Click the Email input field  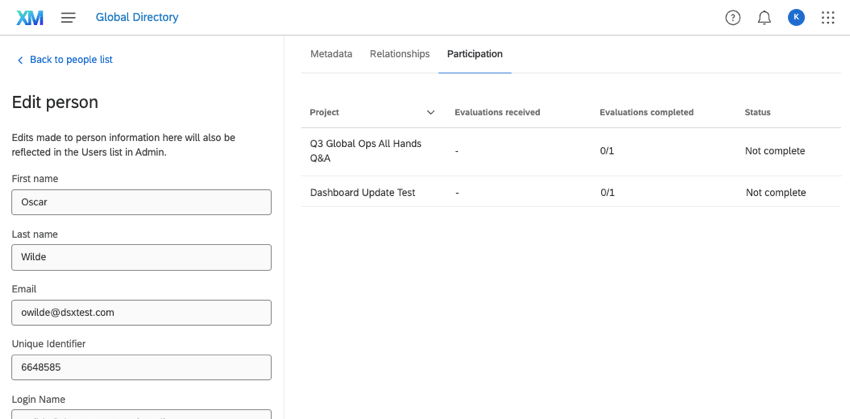tap(141, 312)
